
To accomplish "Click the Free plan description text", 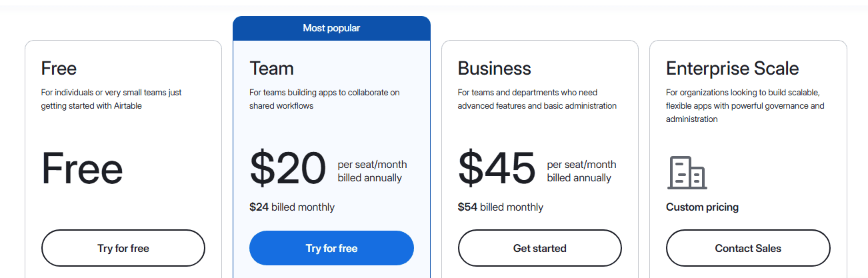I will point(111,99).
